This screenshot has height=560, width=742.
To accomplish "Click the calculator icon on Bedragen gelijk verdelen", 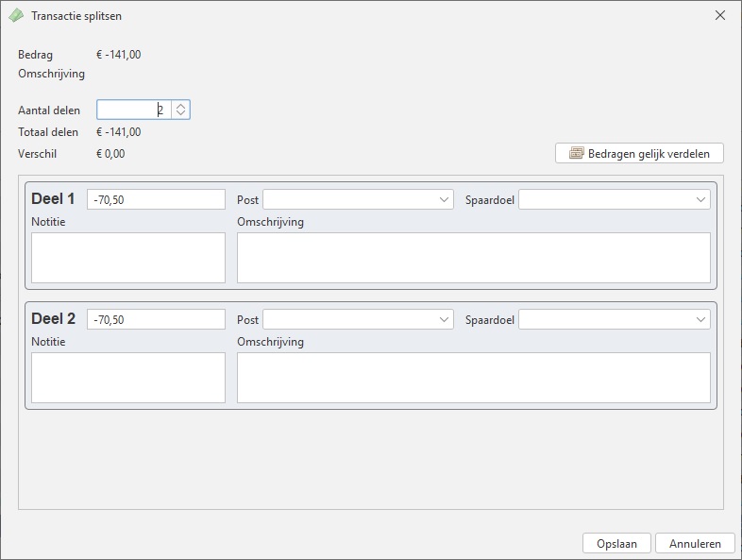I will pos(576,153).
